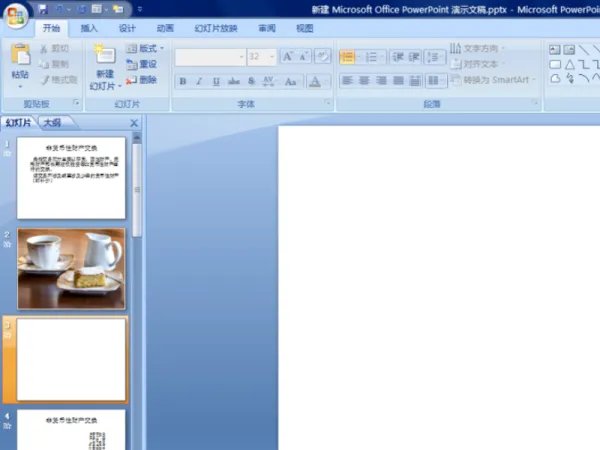The height and width of the screenshot is (450, 600).
Task: Toggle Bold formatting
Action: pyautogui.click(x=182, y=81)
